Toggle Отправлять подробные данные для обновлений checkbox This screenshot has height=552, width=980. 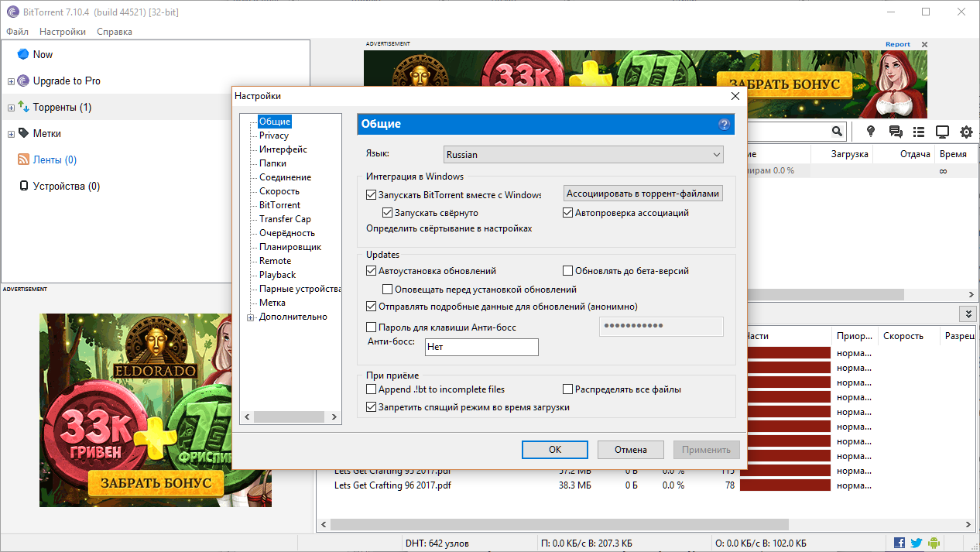[x=372, y=307]
